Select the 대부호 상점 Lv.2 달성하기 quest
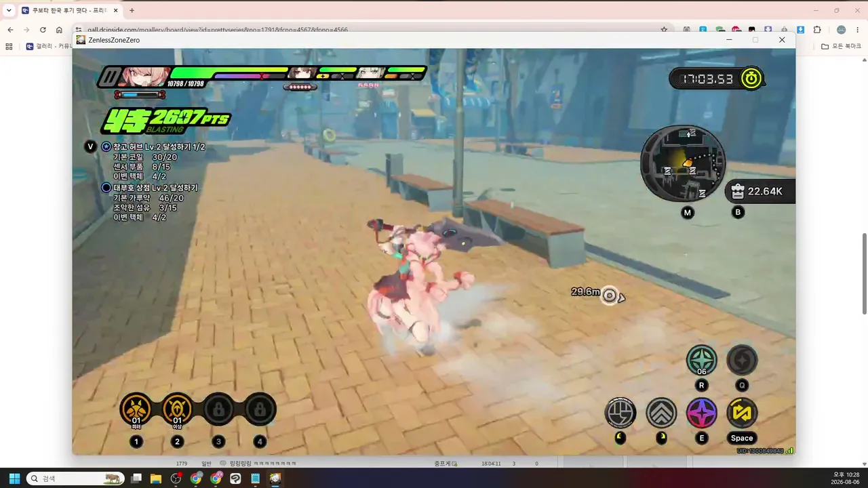 pos(155,188)
